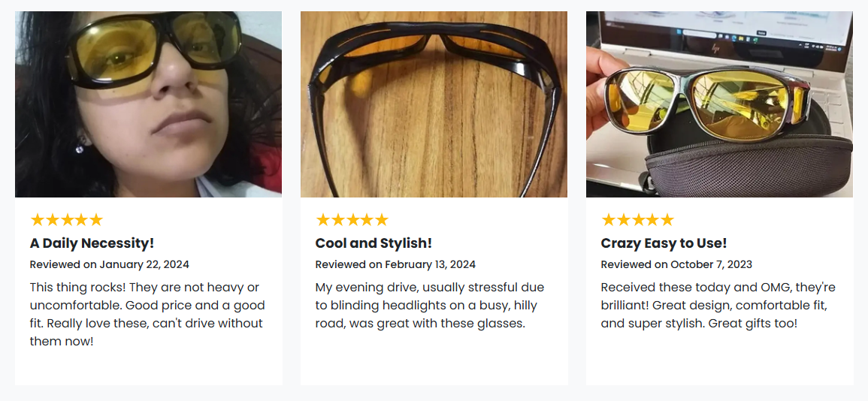
Task: Open the photo of glasses held near the laptop
Action: point(719,104)
